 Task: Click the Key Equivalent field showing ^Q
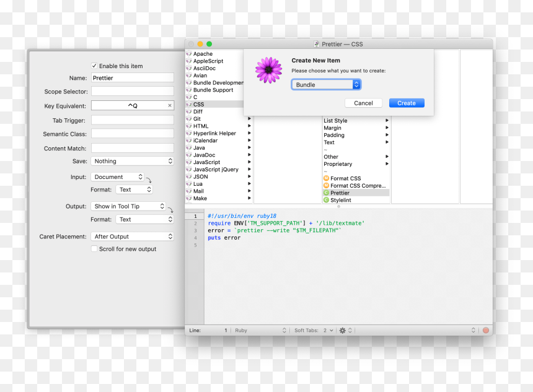coord(132,106)
